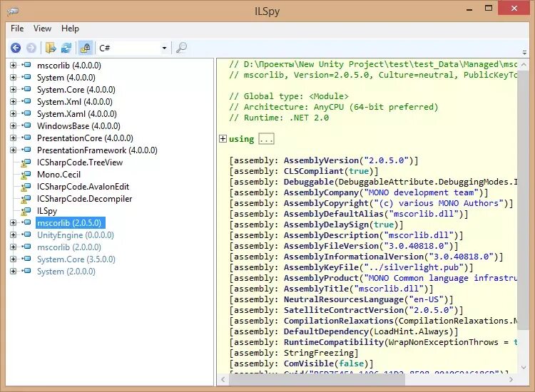Viewport: 535px width, 392px height.
Task: Open the View menu
Action: pyautogui.click(x=42, y=29)
